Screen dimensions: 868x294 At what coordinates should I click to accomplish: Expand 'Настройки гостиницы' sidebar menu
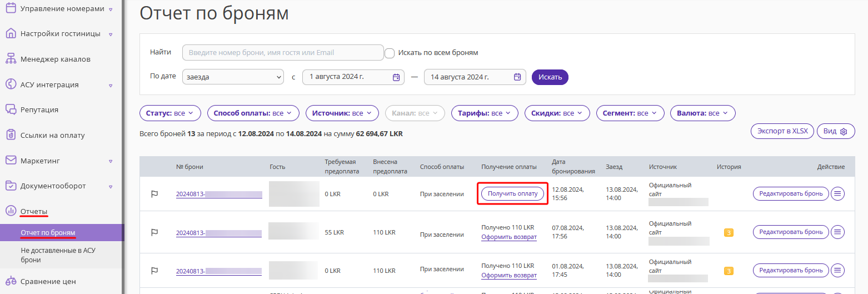pyautogui.click(x=60, y=33)
